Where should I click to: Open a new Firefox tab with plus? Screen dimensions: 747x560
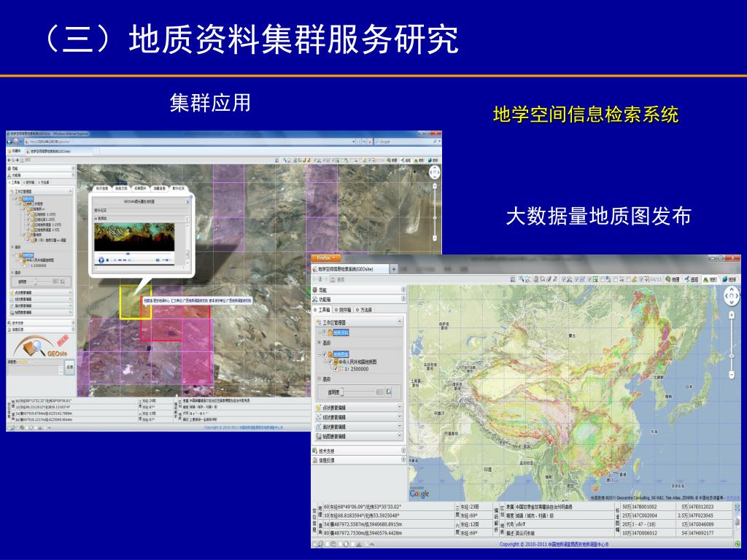[x=393, y=269]
